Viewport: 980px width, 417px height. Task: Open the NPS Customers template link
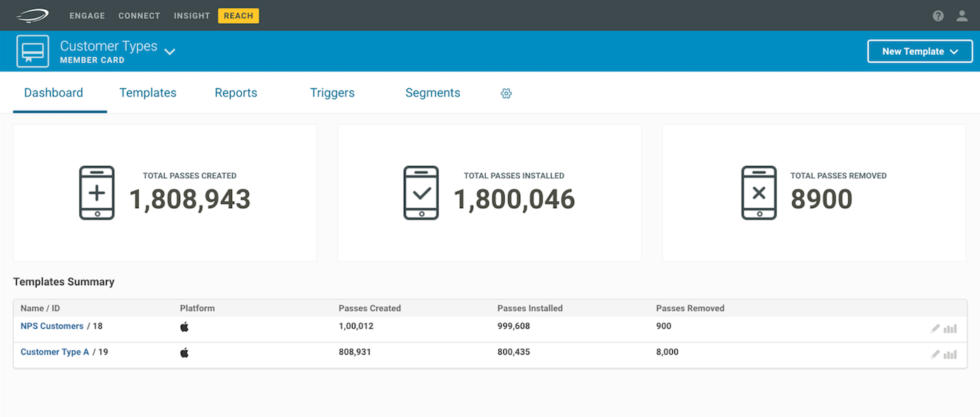point(52,326)
